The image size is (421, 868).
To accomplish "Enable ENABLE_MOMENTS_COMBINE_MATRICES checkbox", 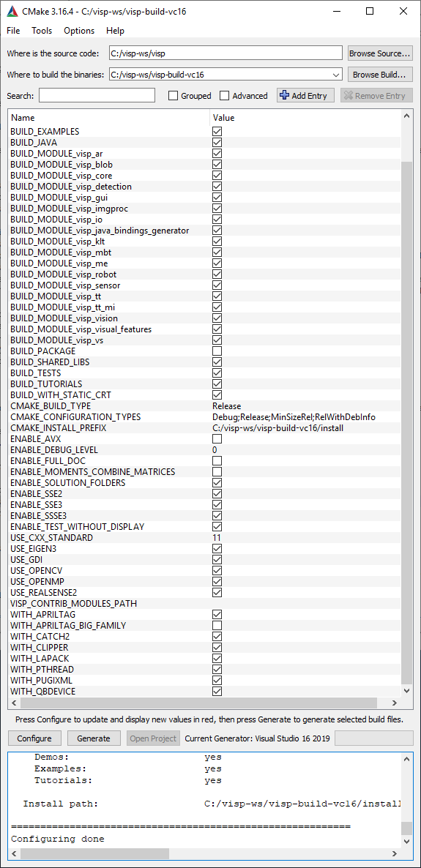I will coord(217,471).
